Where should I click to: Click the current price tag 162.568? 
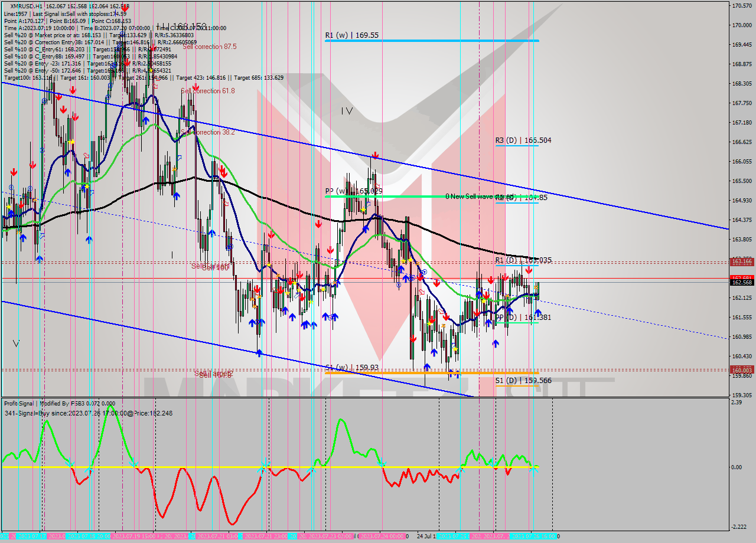pos(742,283)
